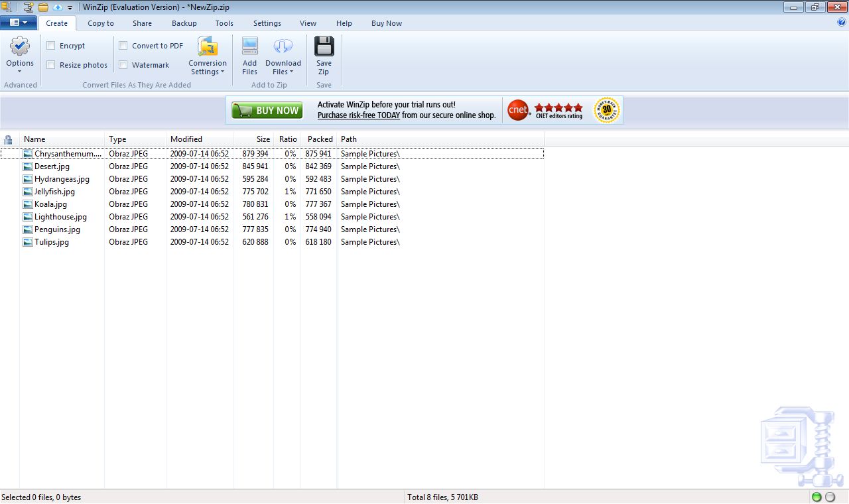
Task: Click the Save Zip label
Action: coord(324,68)
